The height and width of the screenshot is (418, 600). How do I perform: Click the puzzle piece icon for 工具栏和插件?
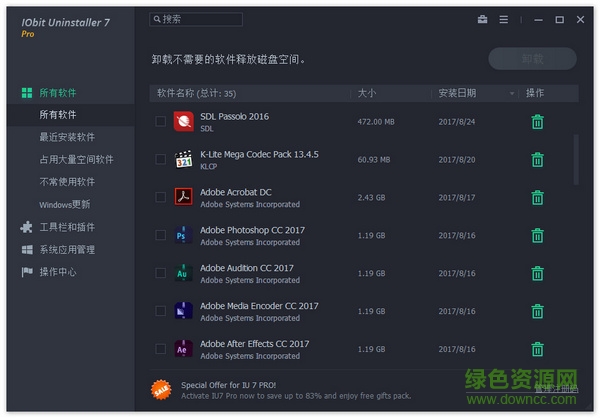[x=26, y=227]
